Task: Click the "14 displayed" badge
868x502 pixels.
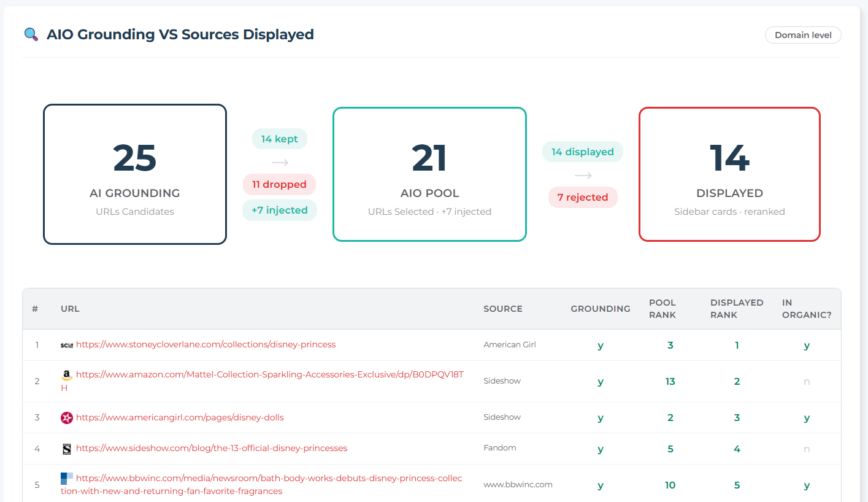Action: pos(582,151)
